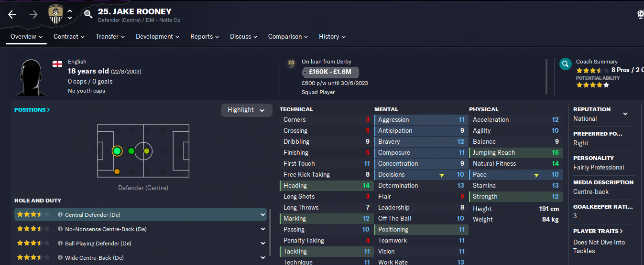Click the role list scrollbar
Viewport: 644px width, 265px height.
pos(270,232)
